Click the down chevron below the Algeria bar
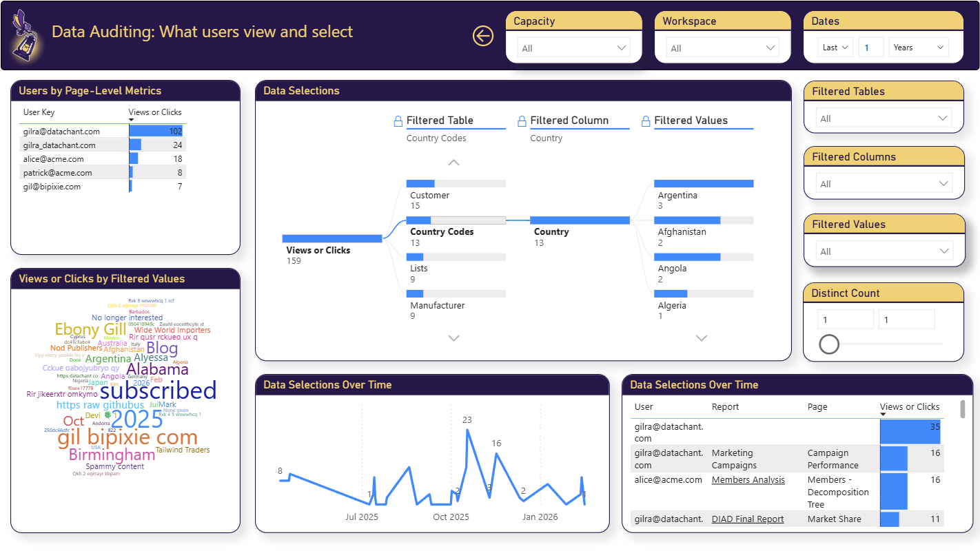Image resolution: width=980 pixels, height=551 pixels. pyautogui.click(x=702, y=338)
